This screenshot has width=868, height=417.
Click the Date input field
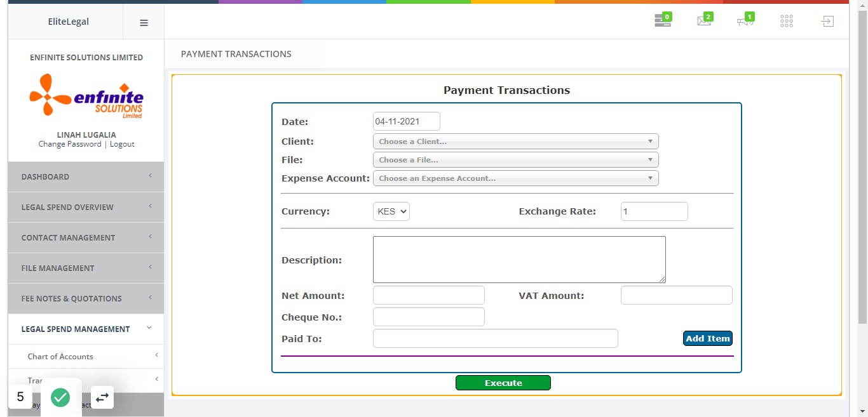click(x=407, y=121)
